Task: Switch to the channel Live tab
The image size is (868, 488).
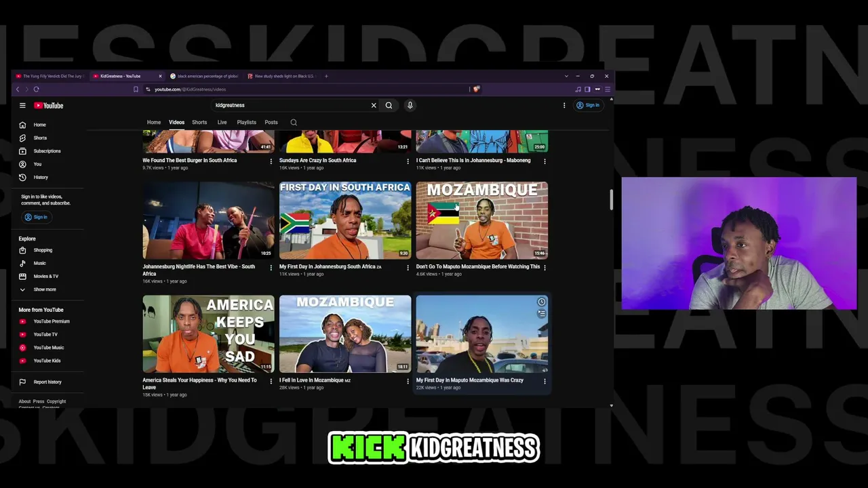Action: tap(222, 123)
